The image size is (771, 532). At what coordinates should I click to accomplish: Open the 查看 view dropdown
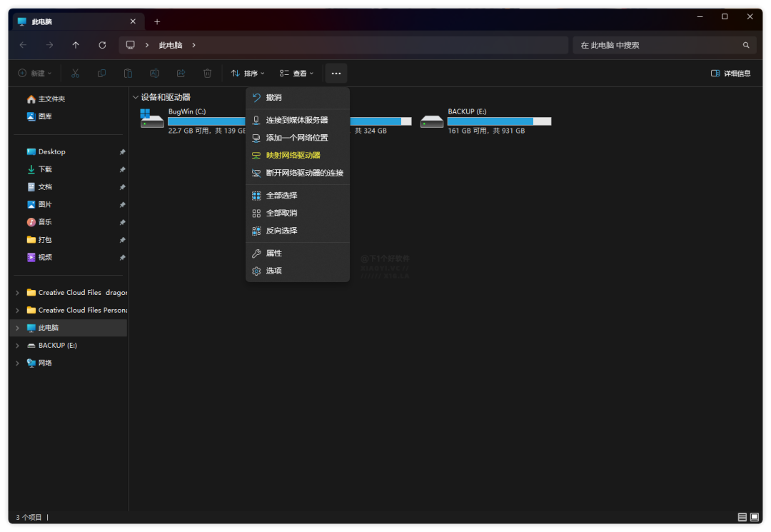click(296, 74)
